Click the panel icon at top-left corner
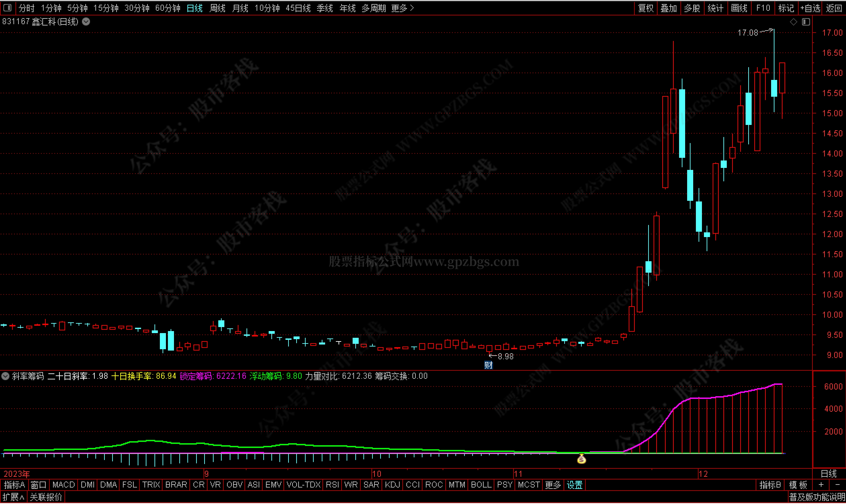This screenshot has height=504, width=846. [7, 7]
